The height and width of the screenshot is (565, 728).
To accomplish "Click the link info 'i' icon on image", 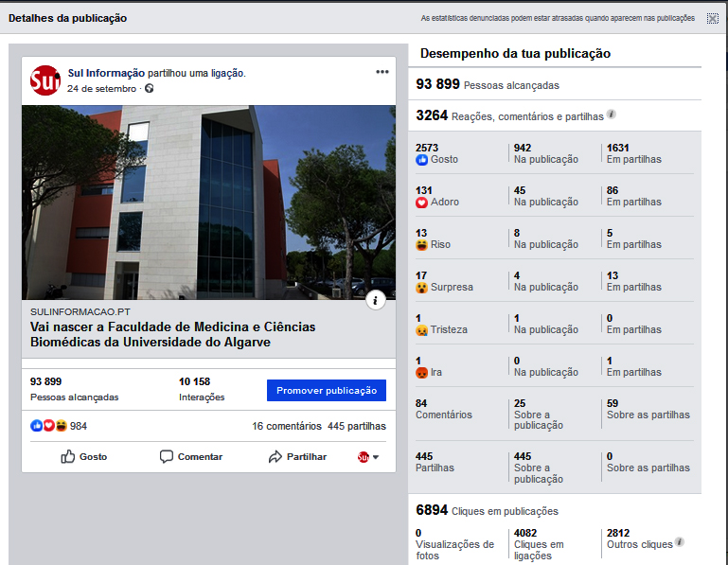I will 375,300.
